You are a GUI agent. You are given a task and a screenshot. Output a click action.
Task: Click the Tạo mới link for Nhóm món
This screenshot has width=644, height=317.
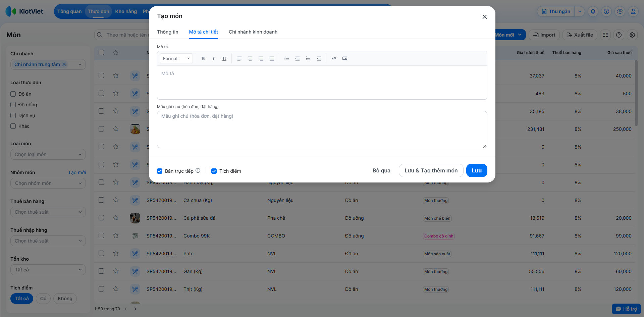pos(77,172)
